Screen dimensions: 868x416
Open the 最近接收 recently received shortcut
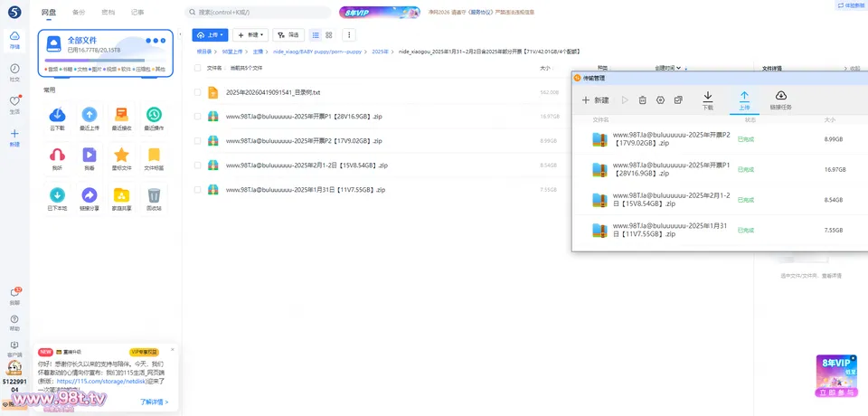(x=121, y=118)
